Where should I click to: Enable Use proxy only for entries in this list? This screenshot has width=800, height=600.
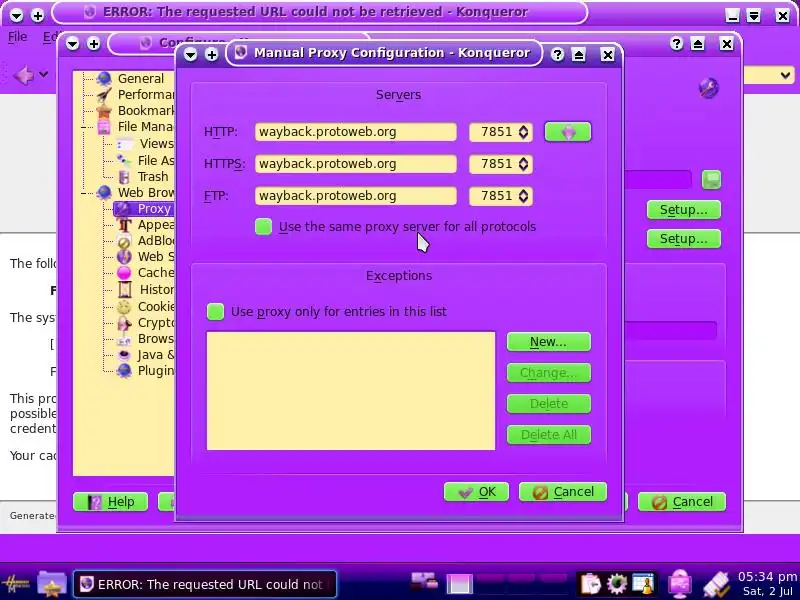tap(215, 312)
